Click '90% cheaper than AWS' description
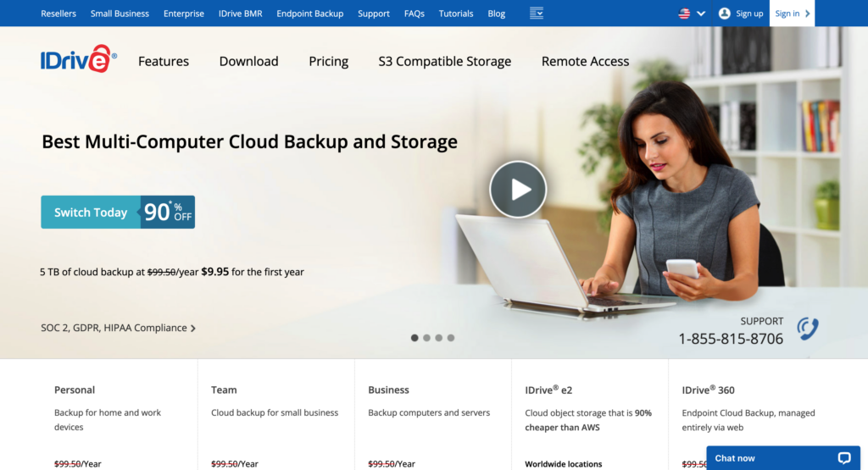Viewport: 868px width, 470px height. (588, 420)
